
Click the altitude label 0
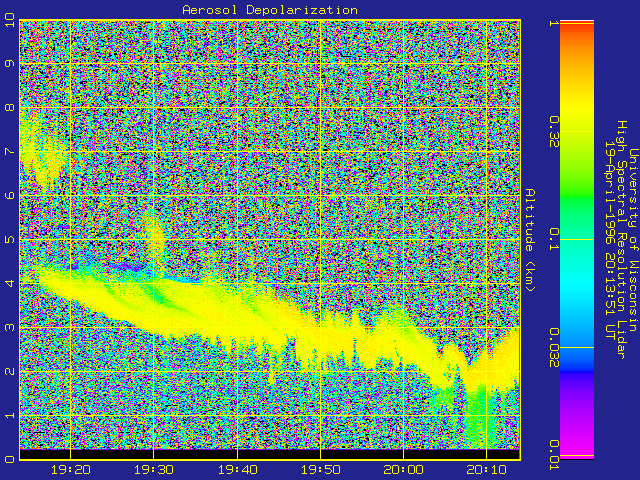9,459
